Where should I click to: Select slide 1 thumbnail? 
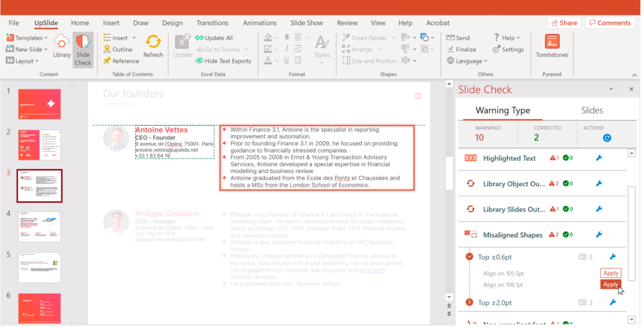(x=39, y=104)
